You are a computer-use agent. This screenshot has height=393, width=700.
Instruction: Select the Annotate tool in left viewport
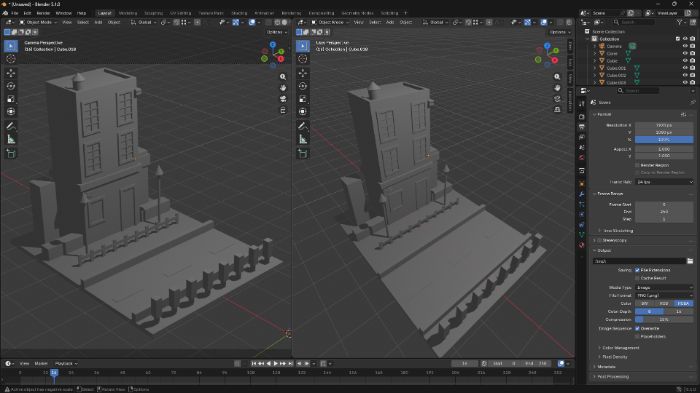11,126
